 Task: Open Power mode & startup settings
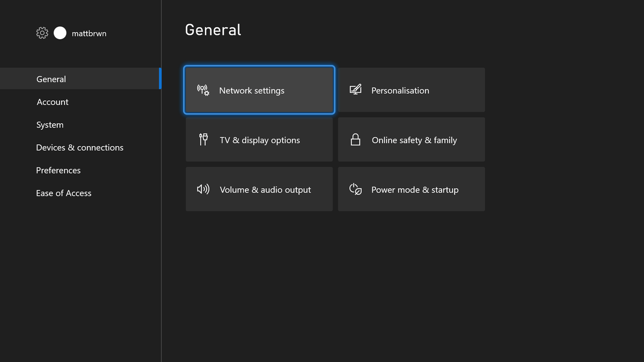[411, 189]
